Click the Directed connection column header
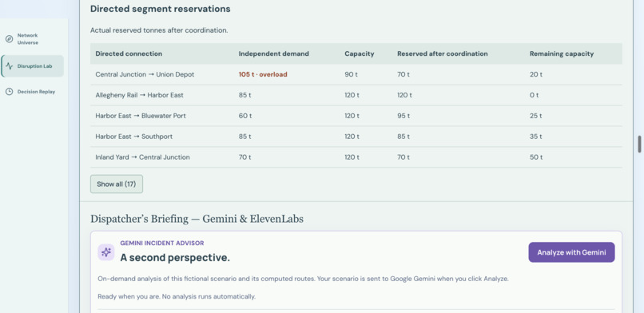 (129, 53)
